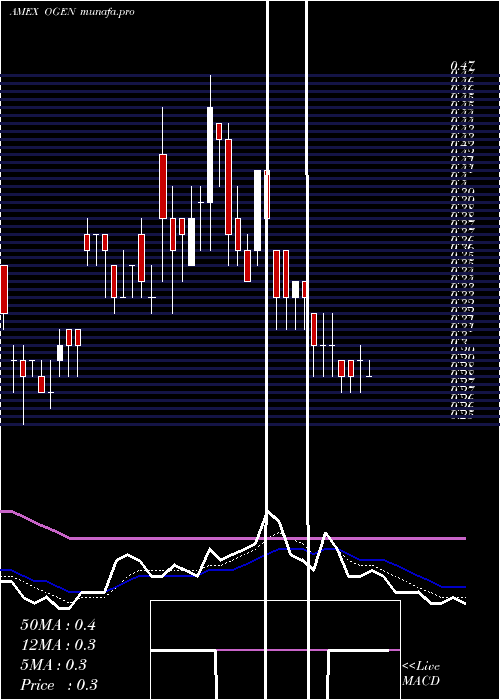
Task: Click the '50MA : 0.4' label
Action: pyautogui.click(x=58, y=625)
